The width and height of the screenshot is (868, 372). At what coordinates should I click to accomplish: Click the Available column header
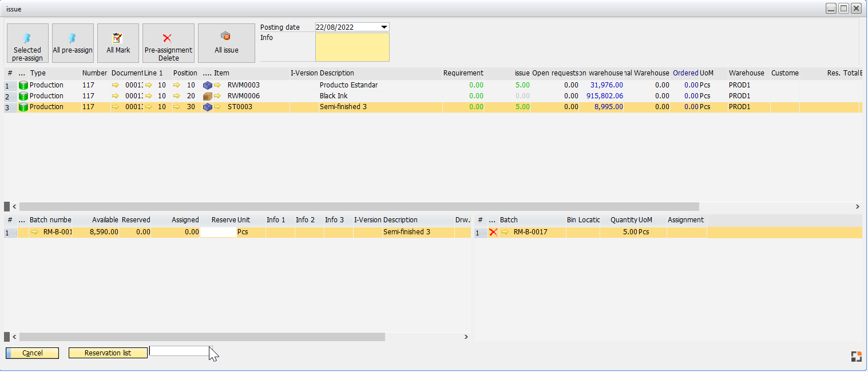coord(105,220)
